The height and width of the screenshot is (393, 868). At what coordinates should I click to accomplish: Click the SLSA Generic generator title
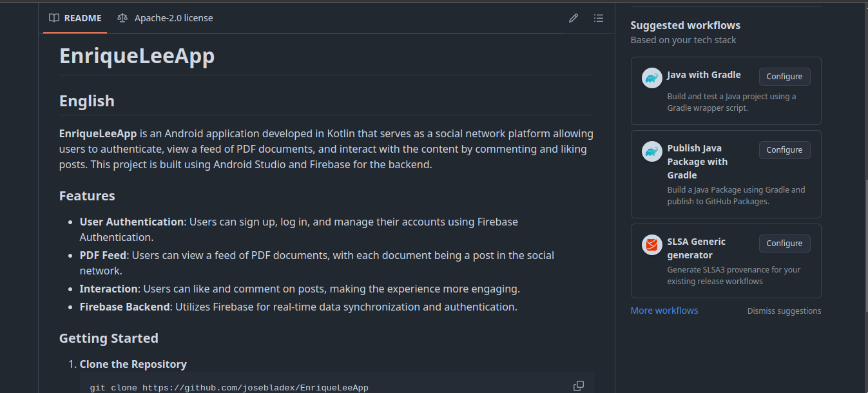[697, 248]
